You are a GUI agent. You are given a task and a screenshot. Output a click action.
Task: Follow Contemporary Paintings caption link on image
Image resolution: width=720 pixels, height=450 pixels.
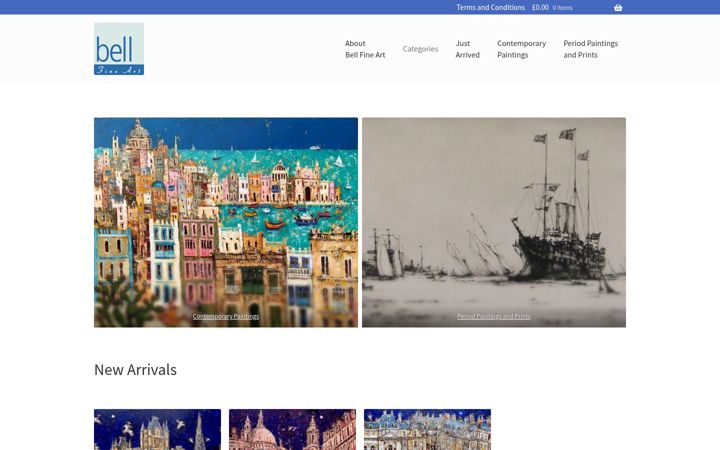[226, 316]
